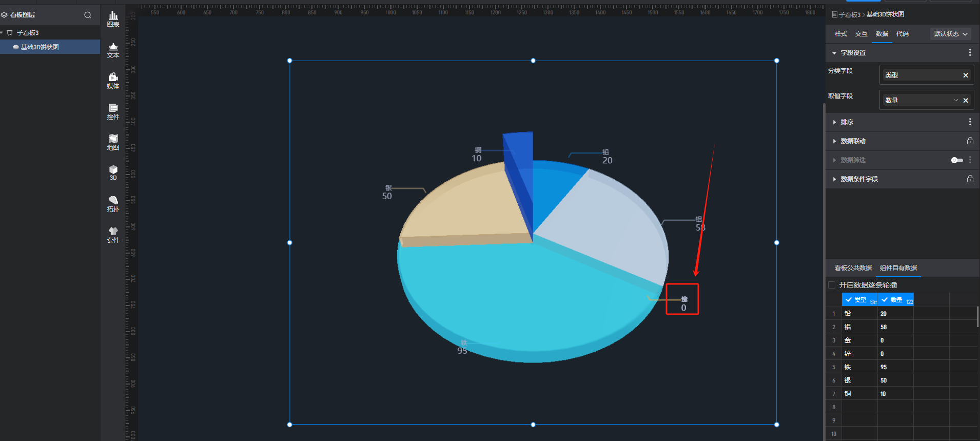Clear the 分类字段 value 类型
Screen dimensions: 980x441
(x=966, y=75)
